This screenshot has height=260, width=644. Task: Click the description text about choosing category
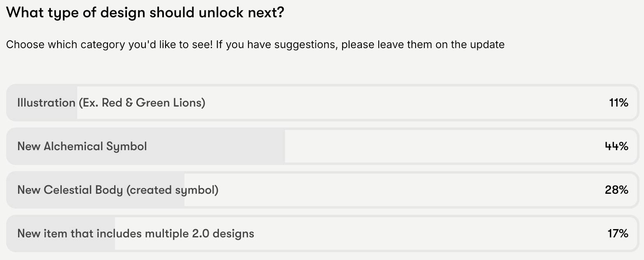click(x=255, y=44)
